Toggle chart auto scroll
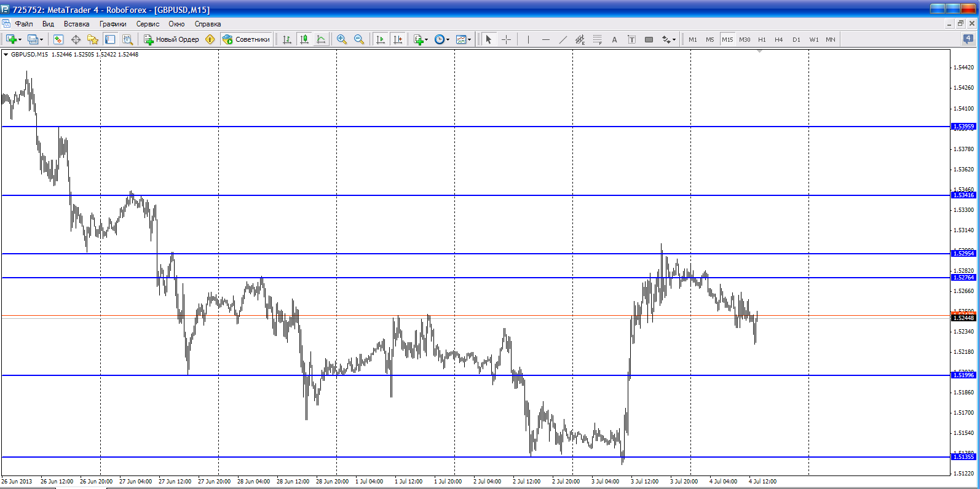The image size is (980, 489). click(x=381, y=39)
